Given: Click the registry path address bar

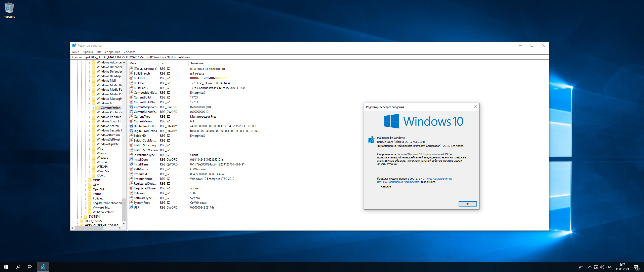Looking at the screenshot, I should click(309, 57).
